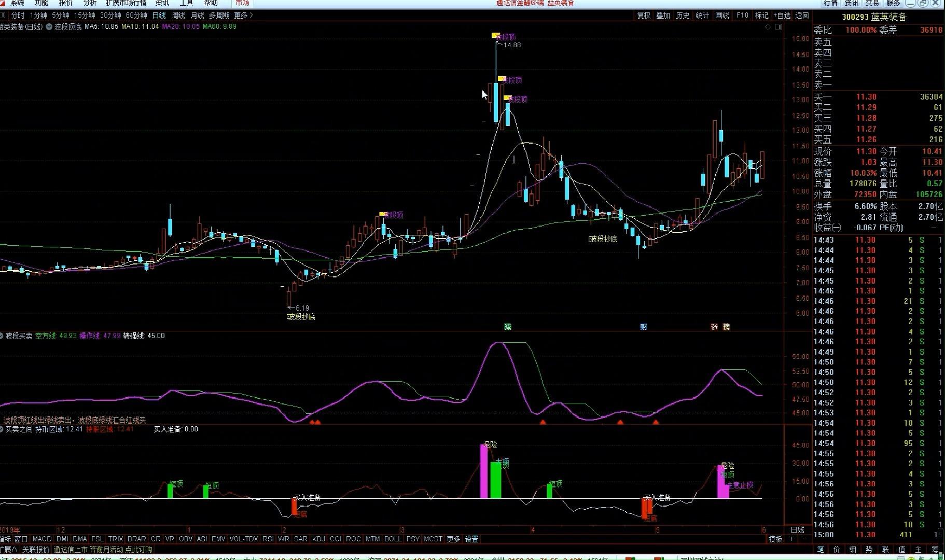Open 更多 indicators in bottom bar
The width and height of the screenshot is (945, 560).
coord(453,539)
